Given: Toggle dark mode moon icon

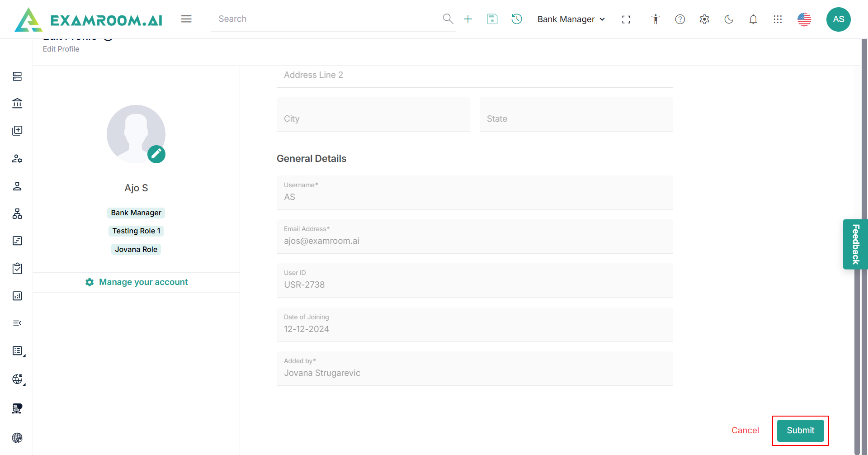Looking at the screenshot, I should click(x=729, y=19).
